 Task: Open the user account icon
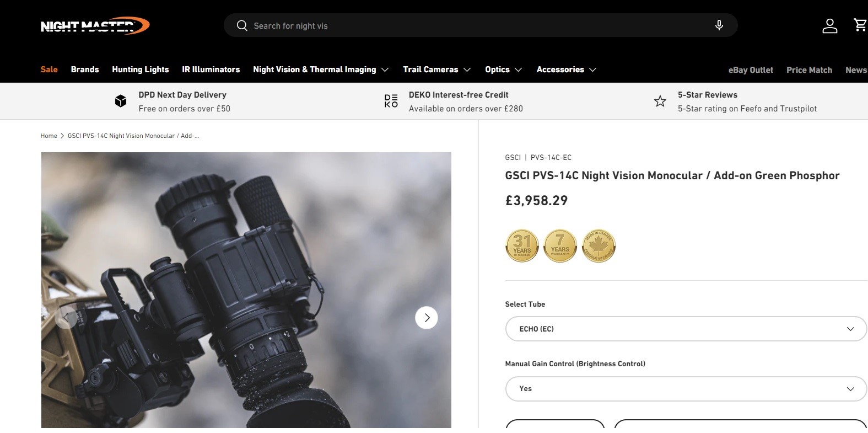click(x=829, y=25)
